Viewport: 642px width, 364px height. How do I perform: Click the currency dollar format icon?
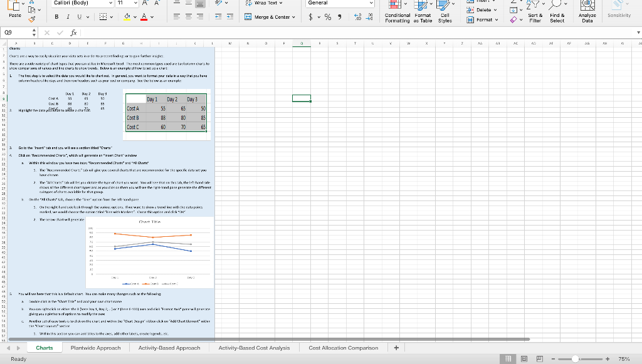pyautogui.click(x=311, y=17)
